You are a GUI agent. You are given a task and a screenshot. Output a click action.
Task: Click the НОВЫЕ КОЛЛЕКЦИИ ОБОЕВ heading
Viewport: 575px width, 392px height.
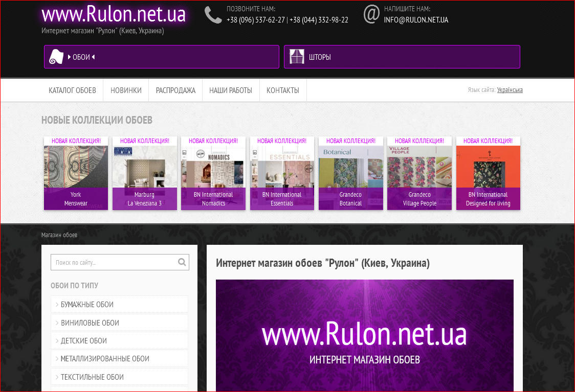pyautogui.click(x=97, y=120)
